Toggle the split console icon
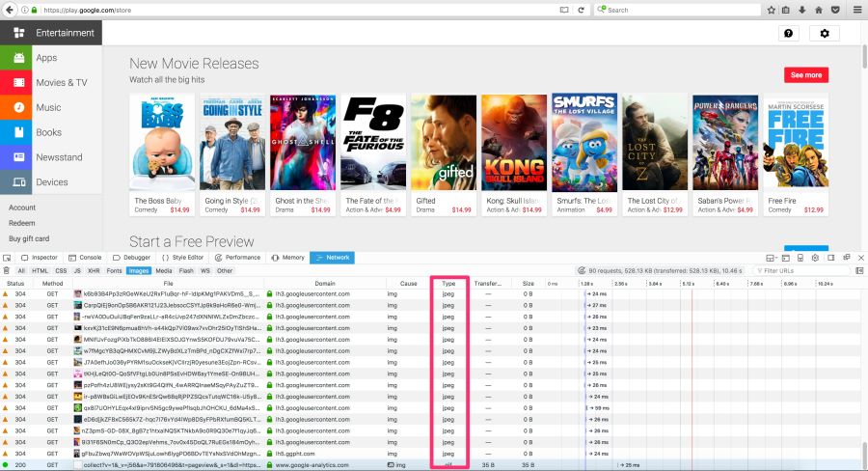 785,258
